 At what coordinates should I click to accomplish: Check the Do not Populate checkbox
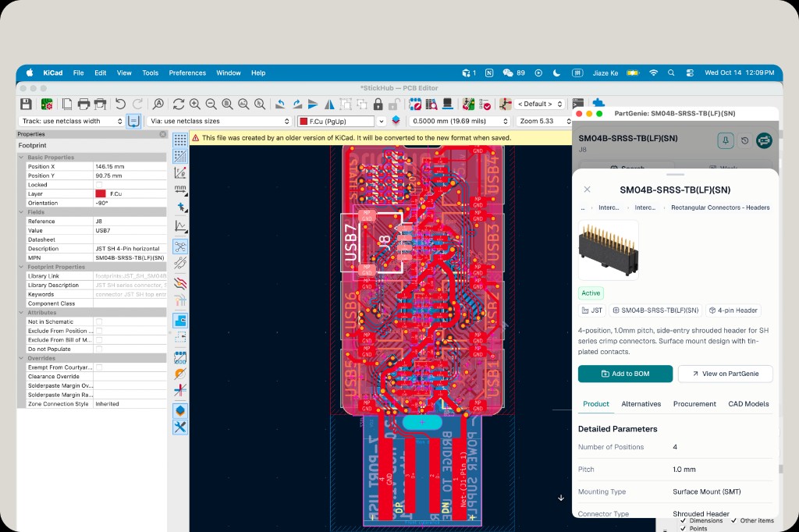(99, 349)
